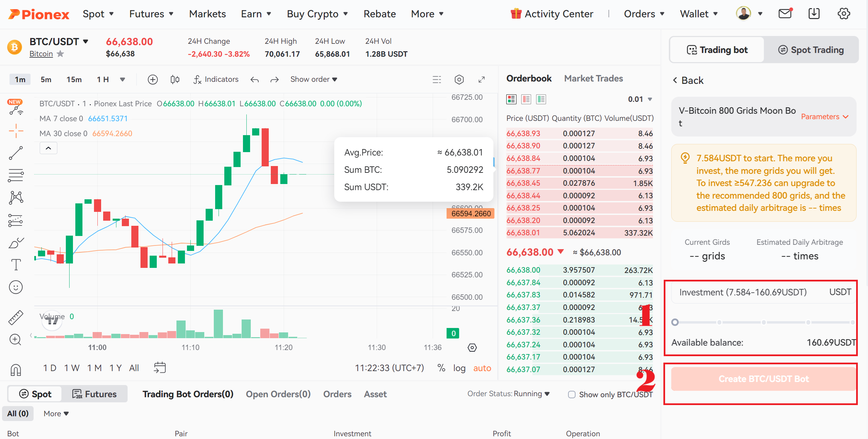
Task: Open the Earn dropdown menu
Action: [x=256, y=14]
